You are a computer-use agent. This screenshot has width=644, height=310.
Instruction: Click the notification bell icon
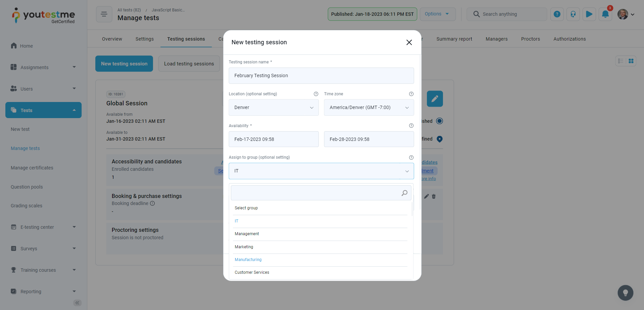[605, 14]
